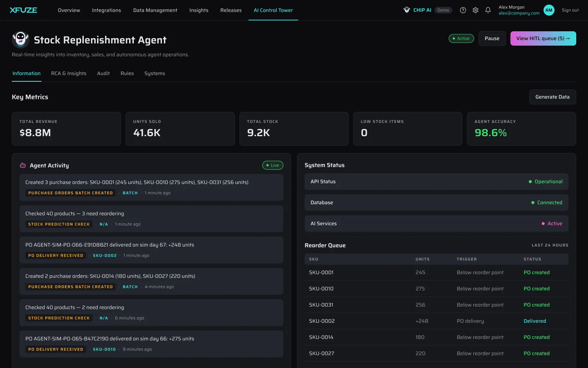The height and width of the screenshot is (368, 588).
Task: Click the Generate Data button
Action: pos(552,97)
